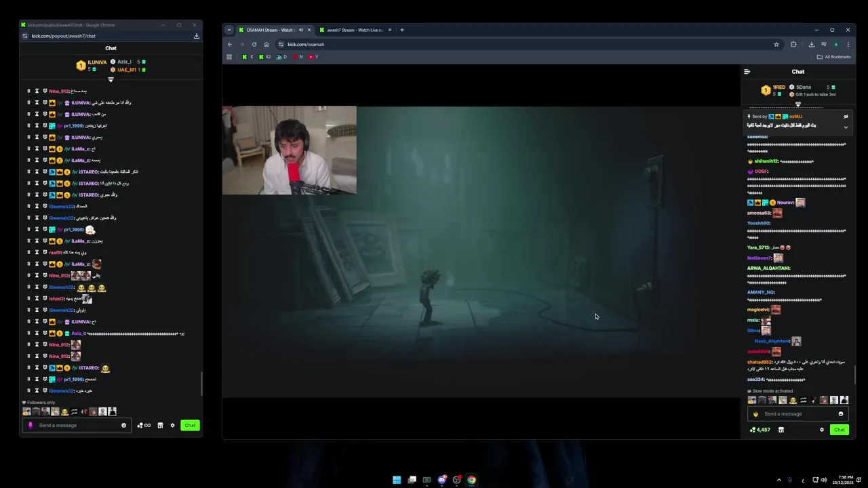The image size is (868, 488).
Task: Open bookmark labeled D
Action: (x=281, y=57)
